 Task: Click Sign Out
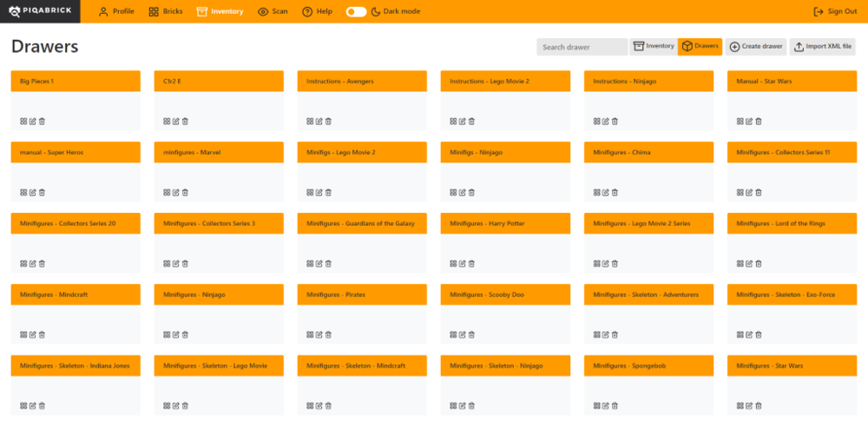(x=835, y=11)
